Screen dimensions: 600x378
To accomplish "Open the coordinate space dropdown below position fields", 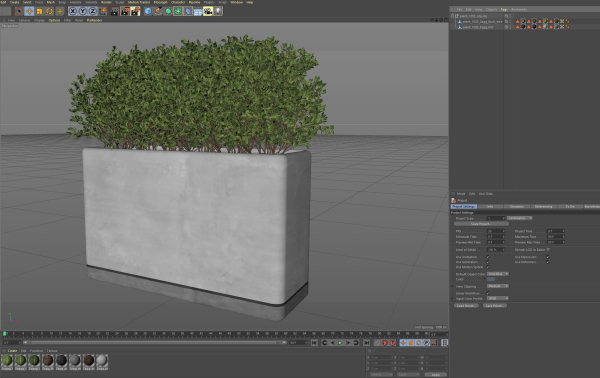I will (381, 375).
